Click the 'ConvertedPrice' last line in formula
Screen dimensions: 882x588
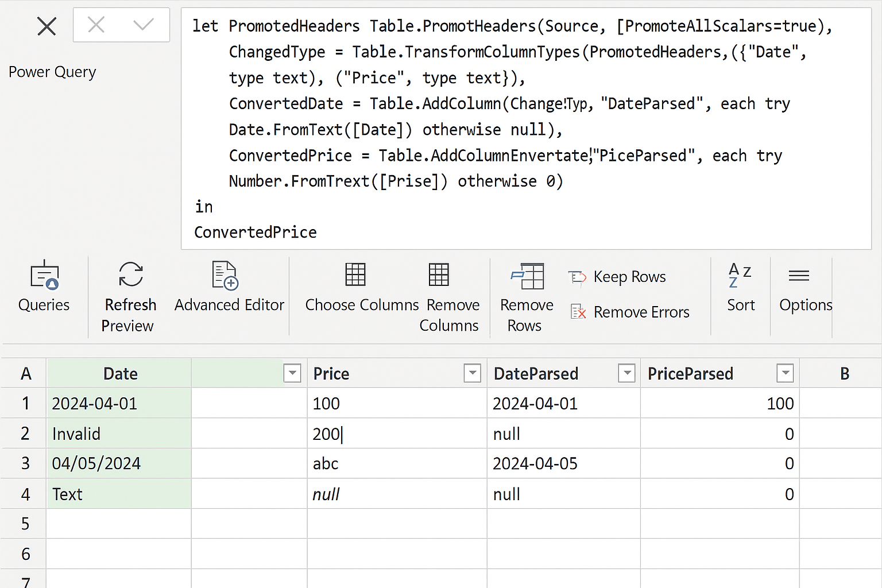[x=256, y=233]
